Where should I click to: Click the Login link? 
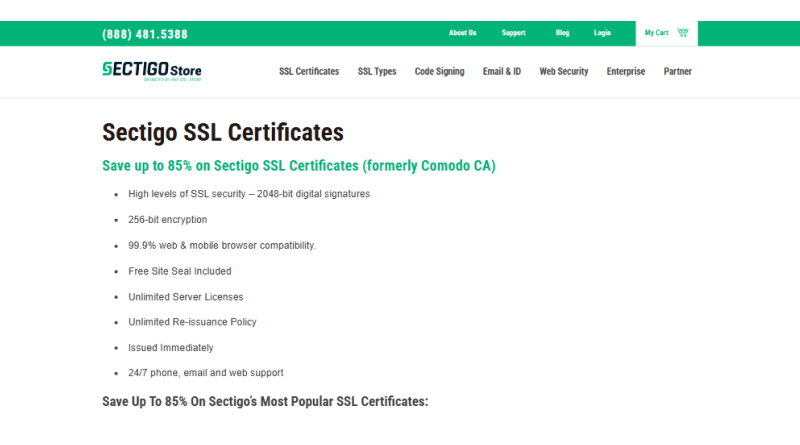(x=602, y=33)
